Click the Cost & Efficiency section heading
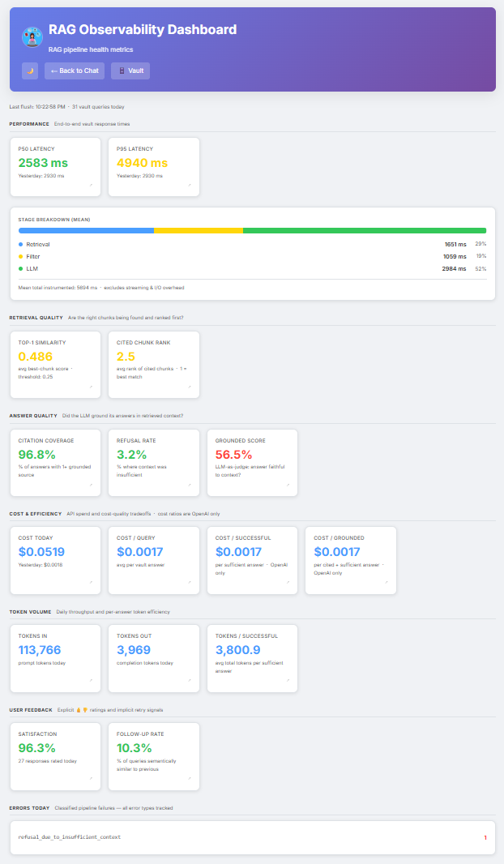The image size is (504, 864). coord(36,514)
